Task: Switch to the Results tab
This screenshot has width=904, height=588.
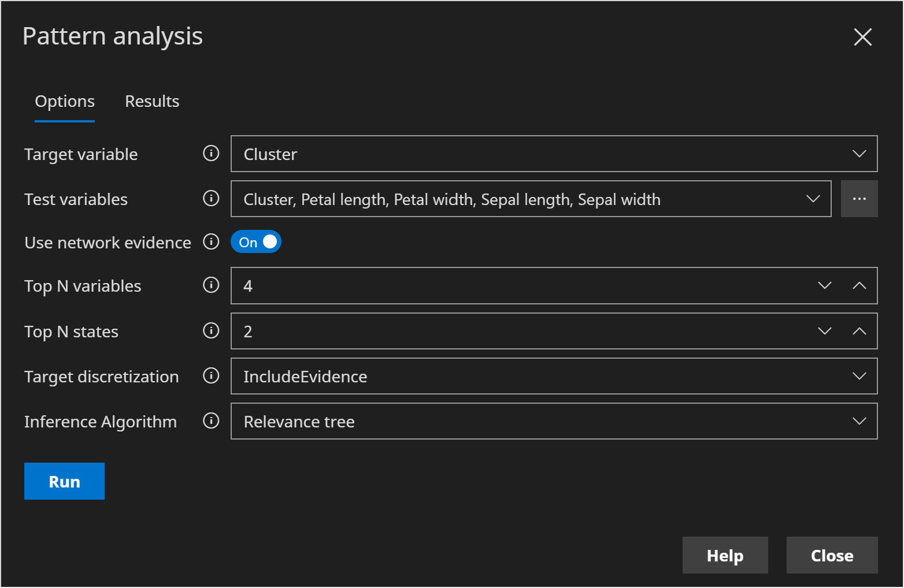Action: pyautogui.click(x=151, y=101)
